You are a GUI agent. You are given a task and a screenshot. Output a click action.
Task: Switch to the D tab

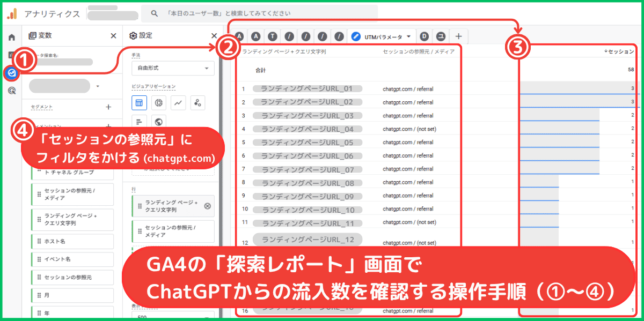tap(424, 36)
